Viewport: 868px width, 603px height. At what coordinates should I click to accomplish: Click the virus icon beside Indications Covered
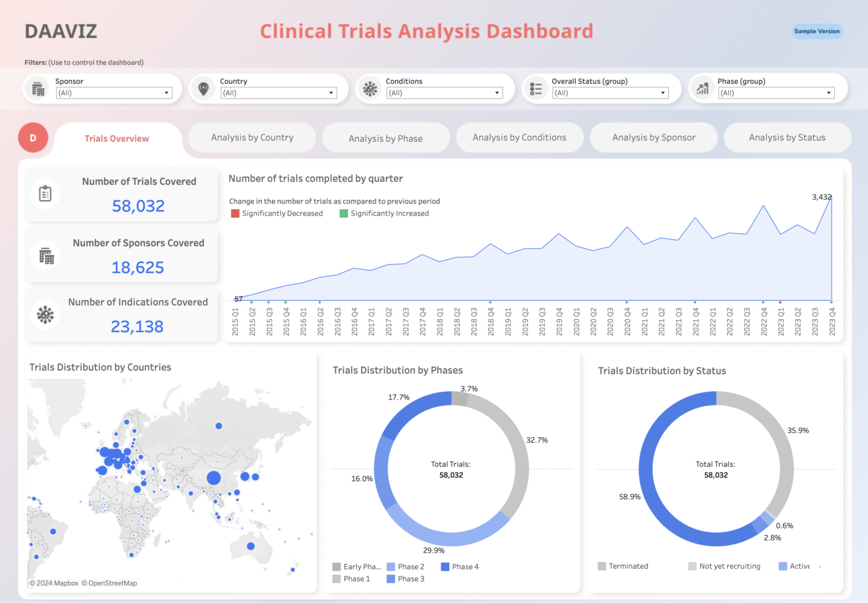tap(45, 314)
